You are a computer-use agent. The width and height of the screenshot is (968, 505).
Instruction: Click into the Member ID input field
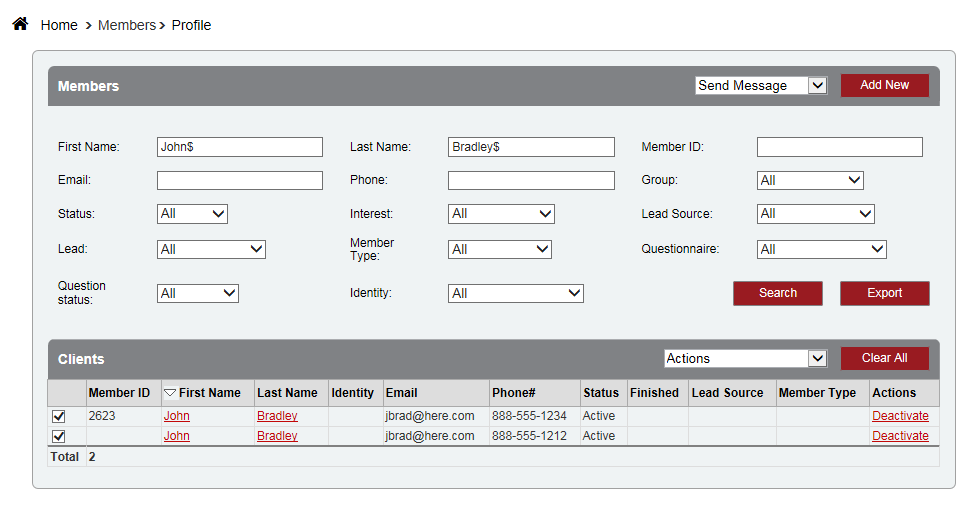coord(839,147)
